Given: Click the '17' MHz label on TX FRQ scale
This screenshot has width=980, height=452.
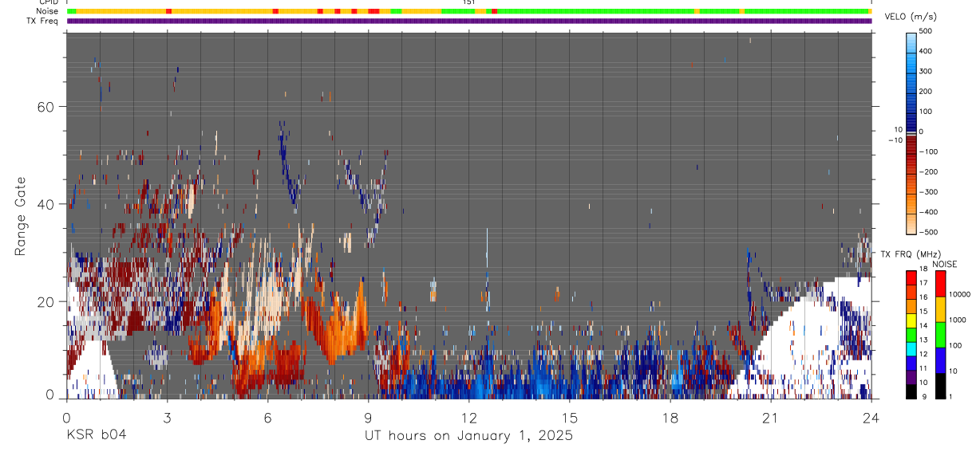Looking at the screenshot, I should click(x=924, y=283).
